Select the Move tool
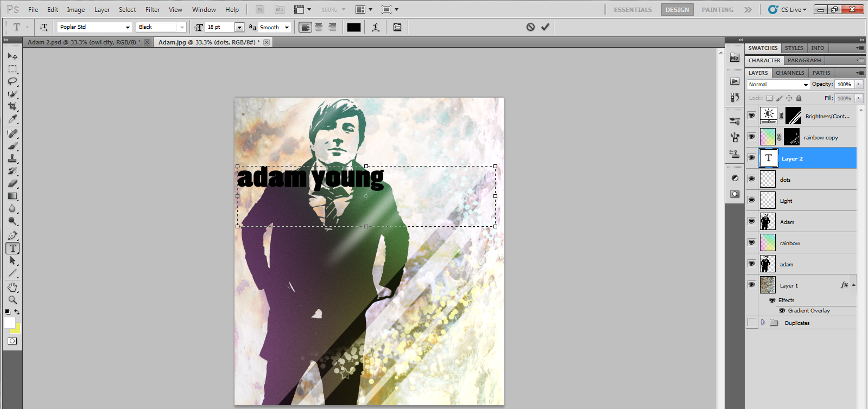 click(12, 56)
